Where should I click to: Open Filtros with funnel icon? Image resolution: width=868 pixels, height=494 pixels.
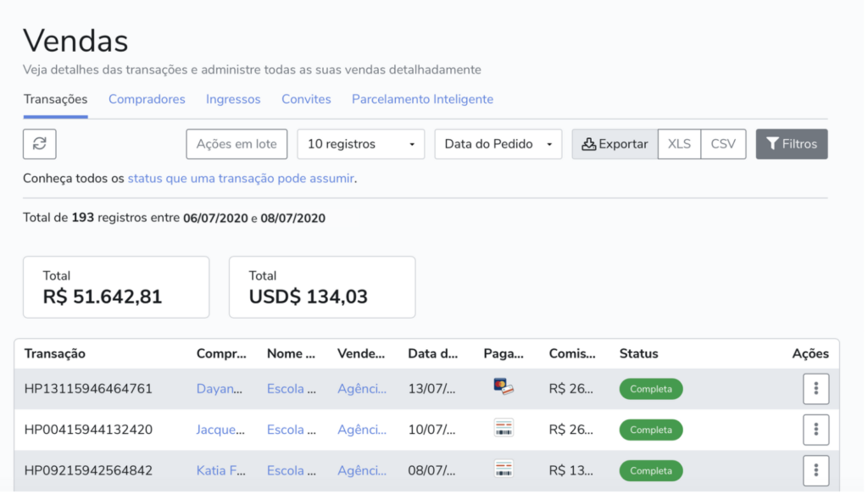(791, 144)
